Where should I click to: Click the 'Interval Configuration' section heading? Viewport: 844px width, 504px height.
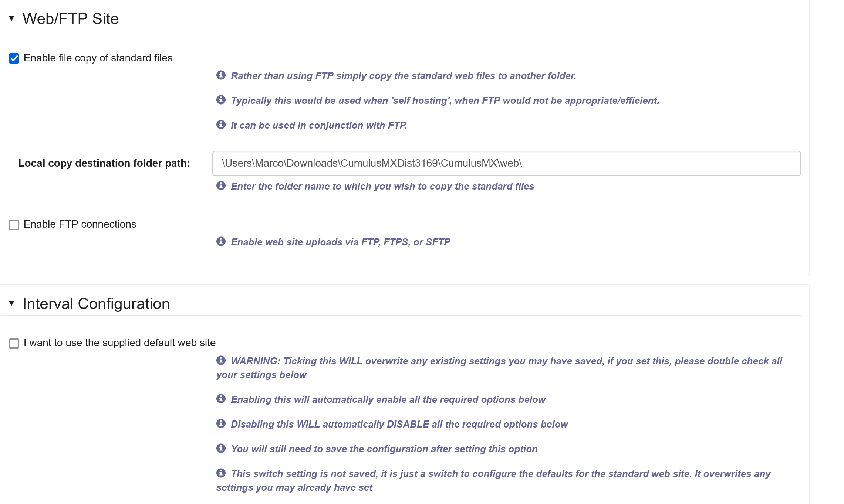point(96,304)
